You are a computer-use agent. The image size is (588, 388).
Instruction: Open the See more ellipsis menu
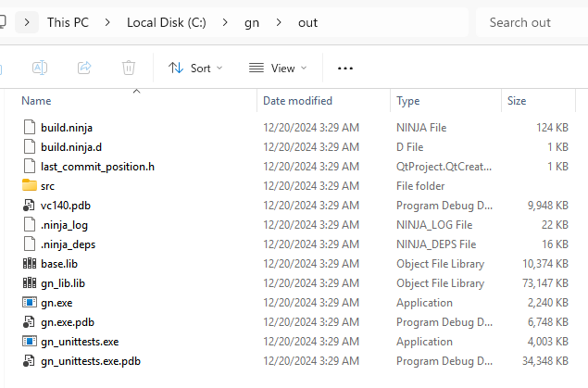345,69
